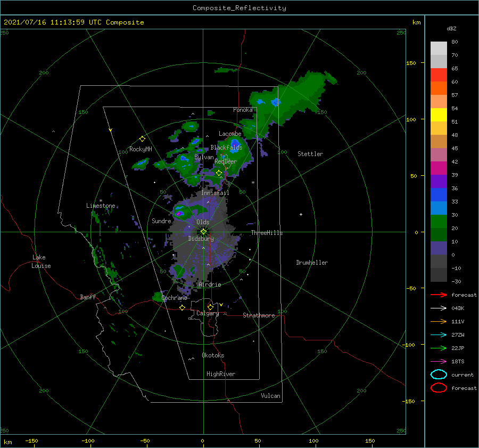Click the Okotoks label
Screen dimensions: 479x448
(213, 355)
